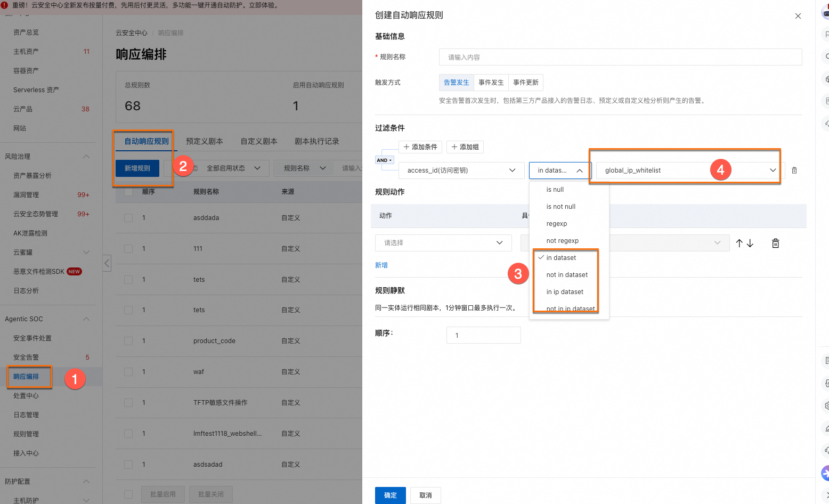Collapse the in dataset operator dropdown
The image size is (829, 504).
pos(560,170)
